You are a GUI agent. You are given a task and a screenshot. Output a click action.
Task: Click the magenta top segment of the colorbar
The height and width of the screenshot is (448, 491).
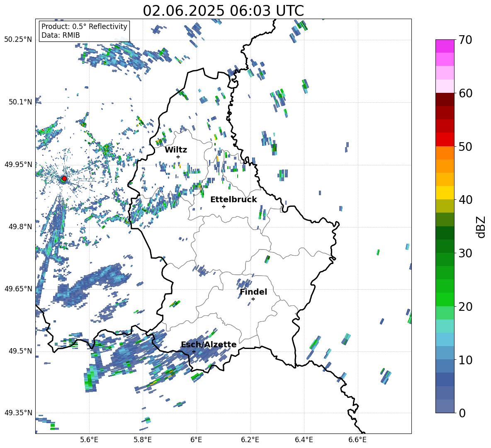[x=445, y=46]
